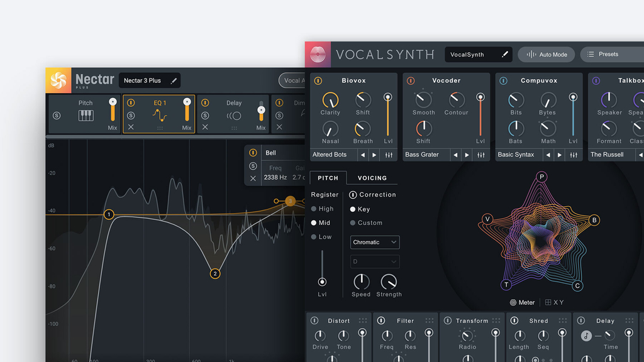Open the D key dropdown
This screenshot has height=362, width=644.
375,261
